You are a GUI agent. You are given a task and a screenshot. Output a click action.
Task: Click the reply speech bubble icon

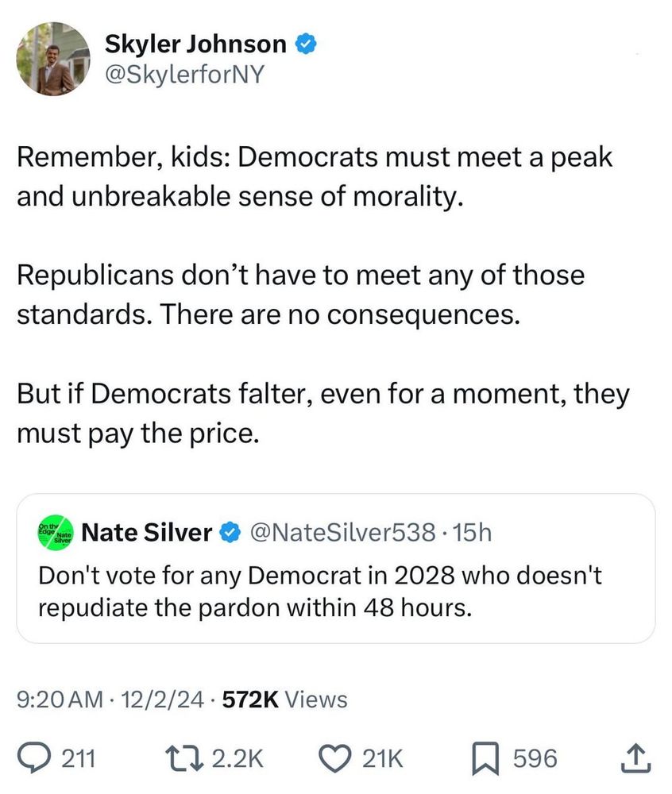click(33, 759)
